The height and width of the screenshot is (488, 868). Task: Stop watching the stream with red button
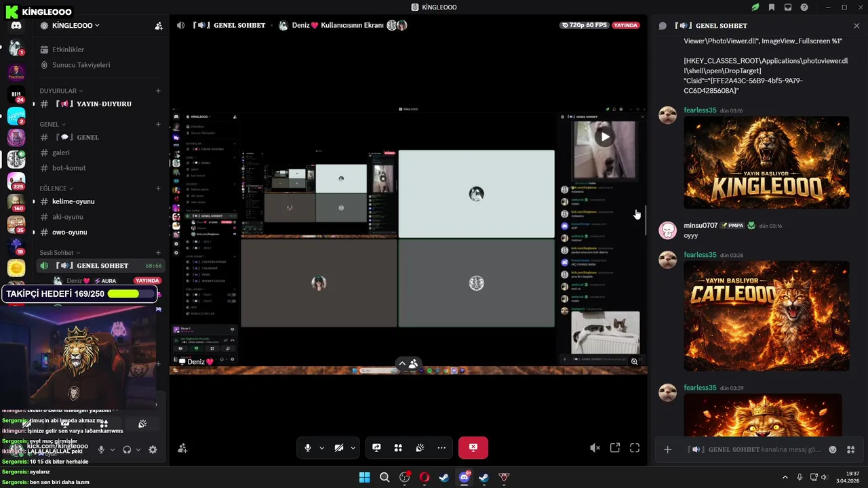473,447
